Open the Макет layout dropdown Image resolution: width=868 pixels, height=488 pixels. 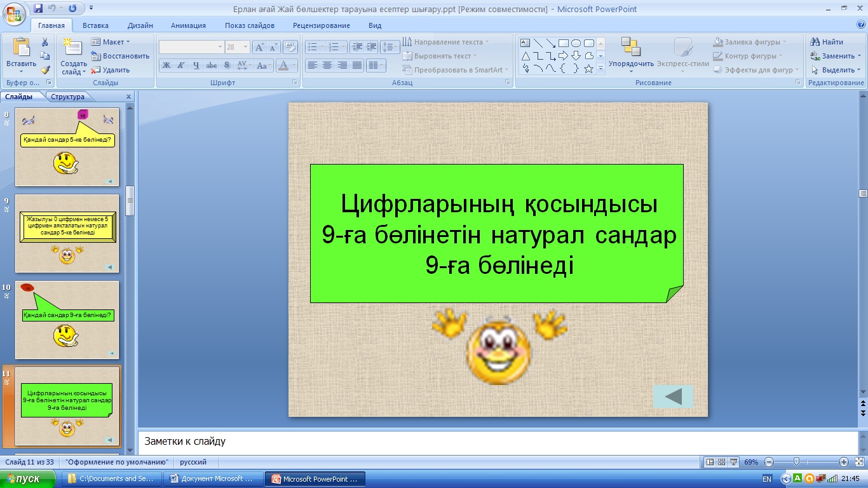(x=111, y=42)
